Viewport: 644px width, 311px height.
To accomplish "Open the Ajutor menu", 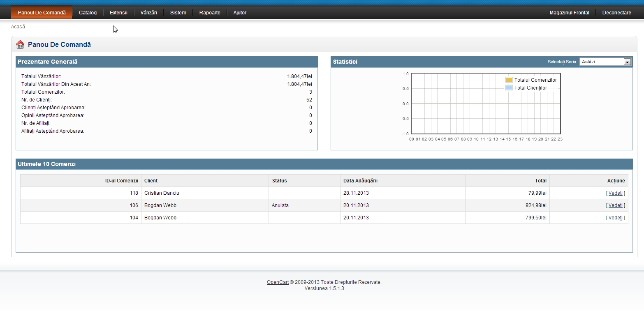I will [x=240, y=13].
